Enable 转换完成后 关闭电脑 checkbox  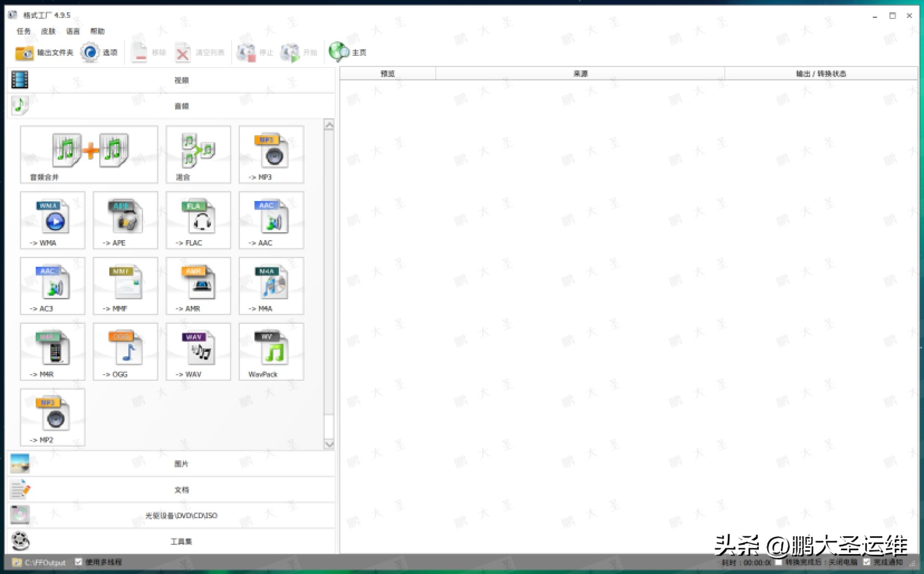click(x=779, y=562)
